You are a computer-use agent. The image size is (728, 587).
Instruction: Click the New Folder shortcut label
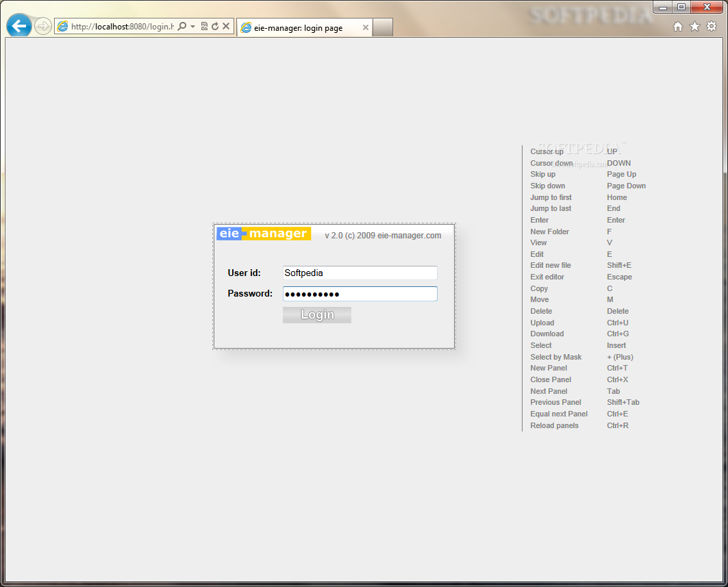[550, 232]
